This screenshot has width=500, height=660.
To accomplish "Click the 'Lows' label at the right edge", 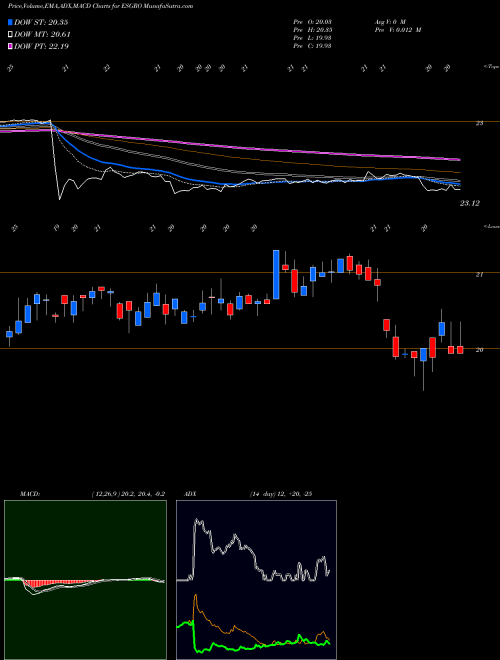I will (491, 226).
